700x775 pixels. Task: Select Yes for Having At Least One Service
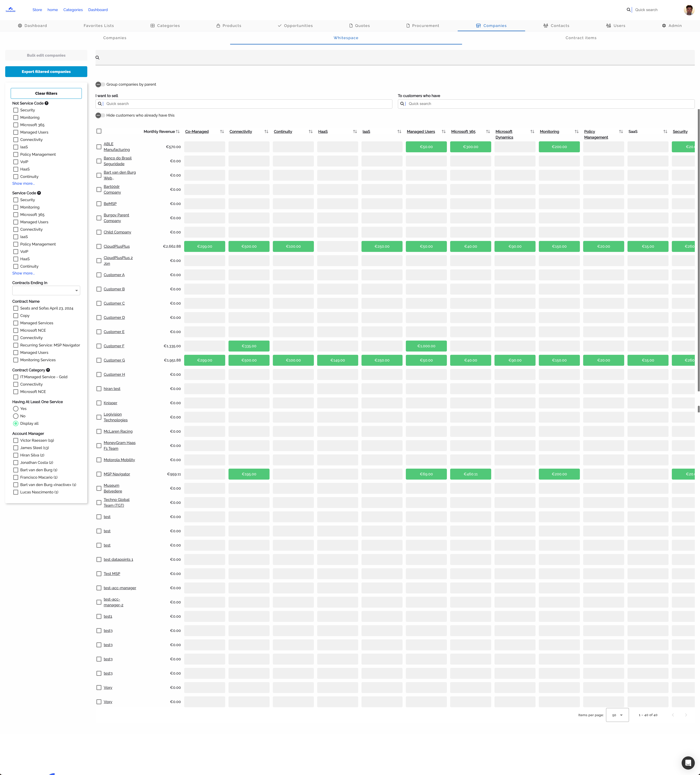[16, 409]
